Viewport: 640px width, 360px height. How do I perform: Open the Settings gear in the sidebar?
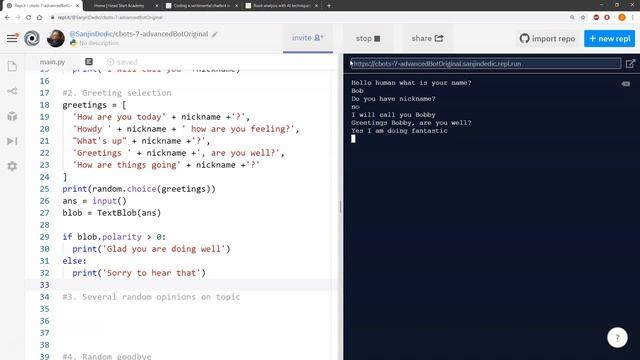tap(12, 166)
